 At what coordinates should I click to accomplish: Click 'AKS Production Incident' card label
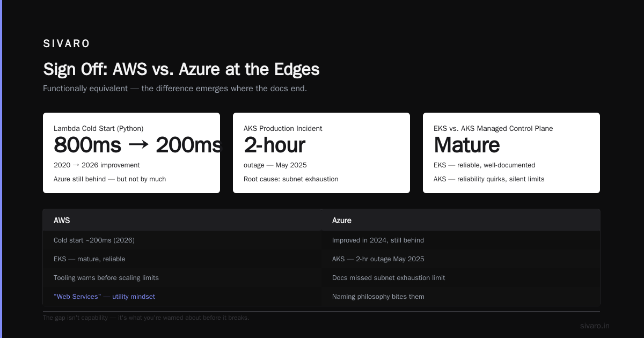[x=283, y=129]
